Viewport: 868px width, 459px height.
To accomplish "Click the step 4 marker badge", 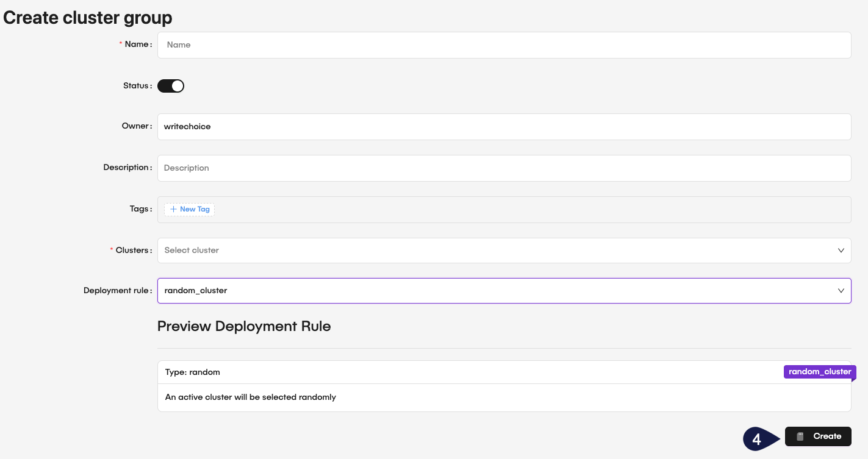I will (x=756, y=439).
